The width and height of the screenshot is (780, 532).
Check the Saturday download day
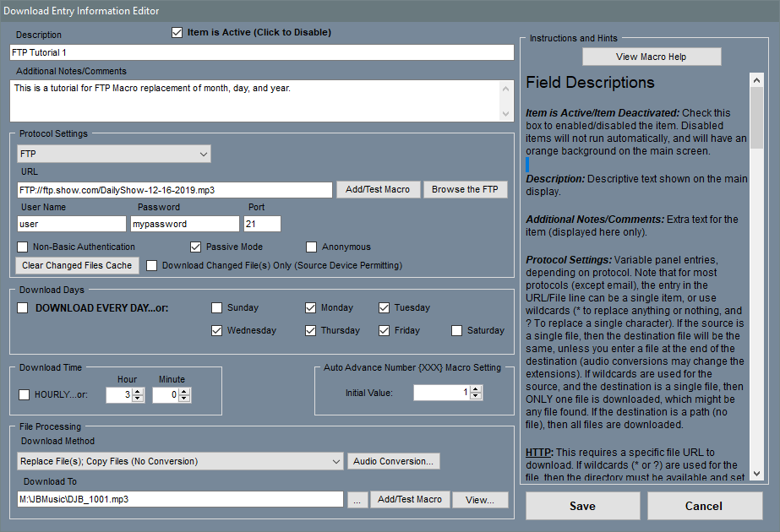pos(456,331)
